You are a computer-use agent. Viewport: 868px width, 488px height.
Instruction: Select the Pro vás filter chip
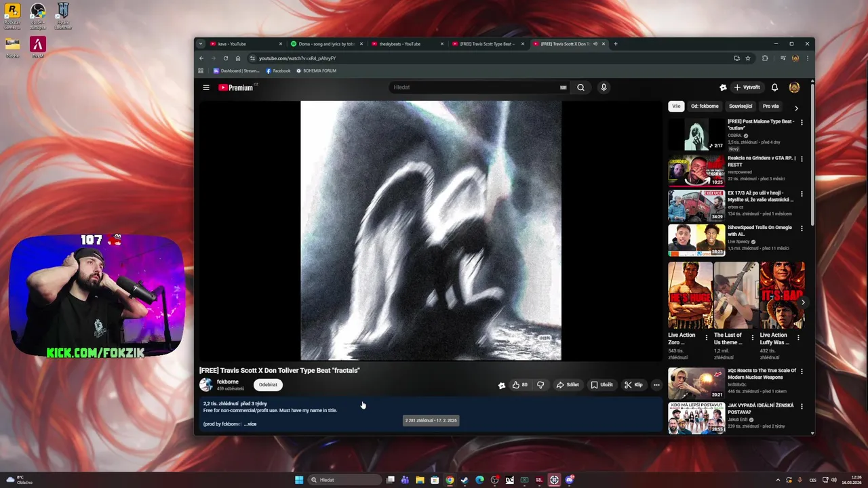(770, 106)
